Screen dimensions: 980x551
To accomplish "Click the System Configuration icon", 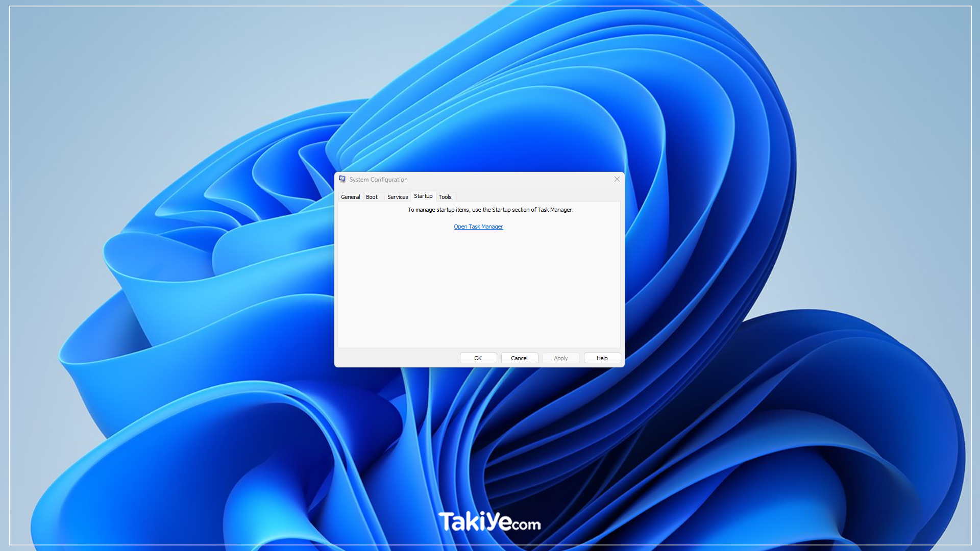I will [x=341, y=179].
